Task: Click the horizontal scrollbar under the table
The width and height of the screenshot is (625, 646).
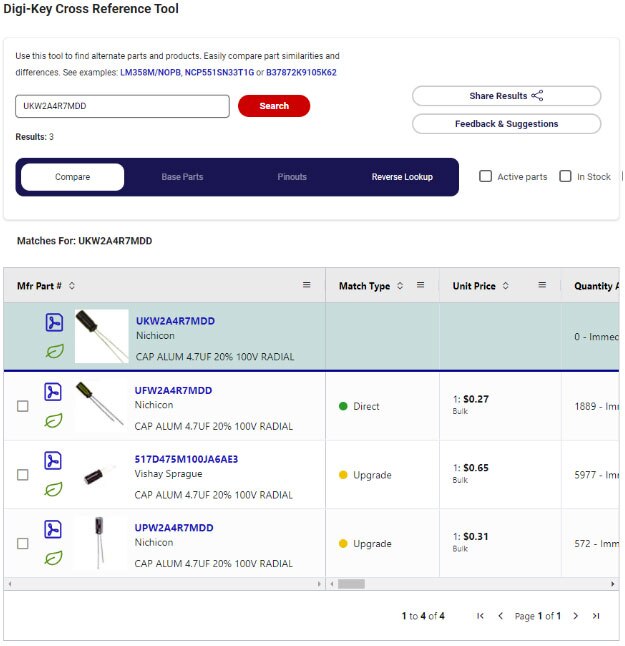Action: point(351,584)
